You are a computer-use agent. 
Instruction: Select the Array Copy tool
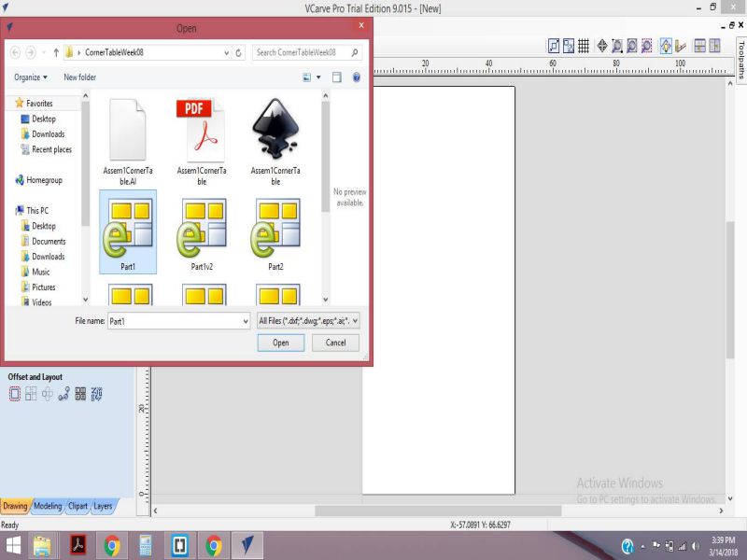31,394
